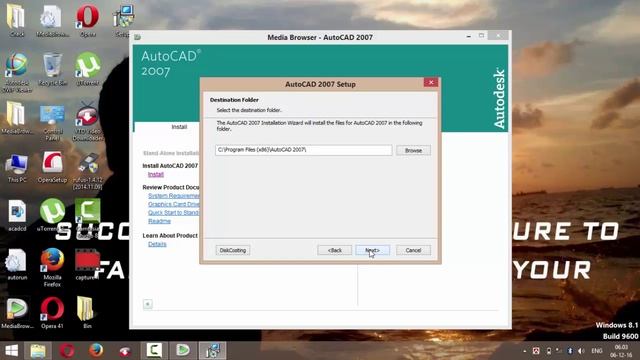
Task: Open the Readme link
Action: pyautogui.click(x=159, y=221)
